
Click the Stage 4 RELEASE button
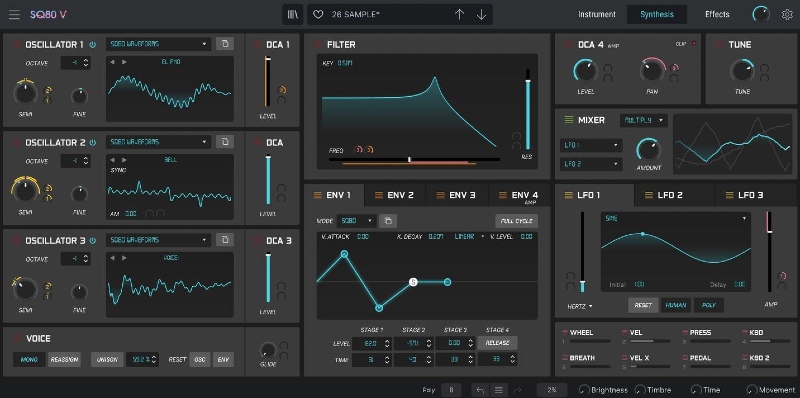(x=497, y=343)
